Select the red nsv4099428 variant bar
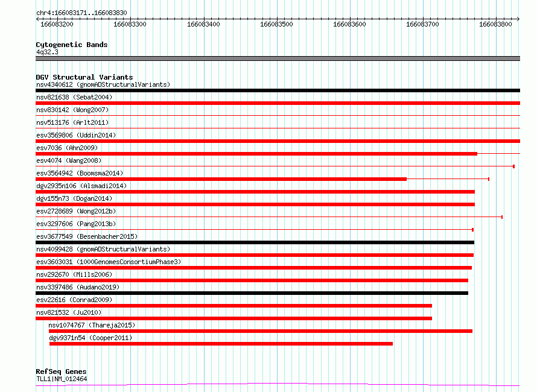537x392 pixels. pos(255,255)
